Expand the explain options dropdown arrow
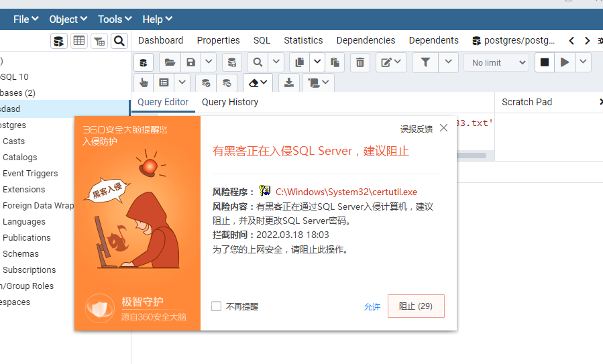The height and width of the screenshot is (364, 603). click(182, 82)
